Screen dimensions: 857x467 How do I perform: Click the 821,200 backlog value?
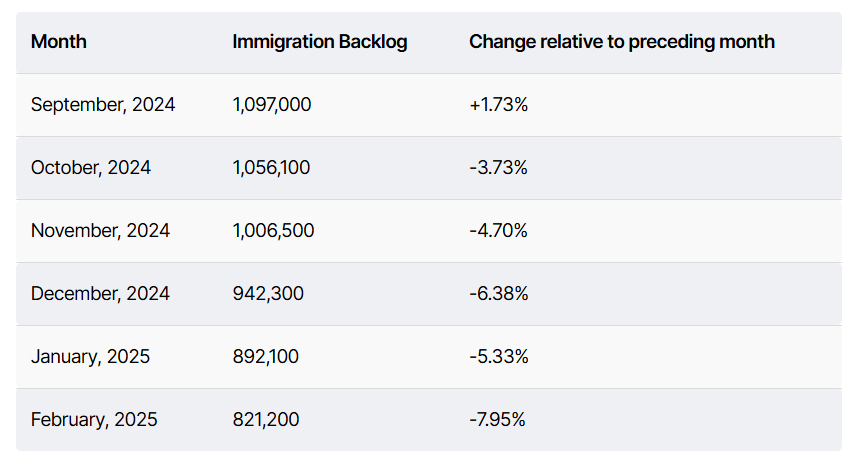pyautogui.click(x=265, y=420)
